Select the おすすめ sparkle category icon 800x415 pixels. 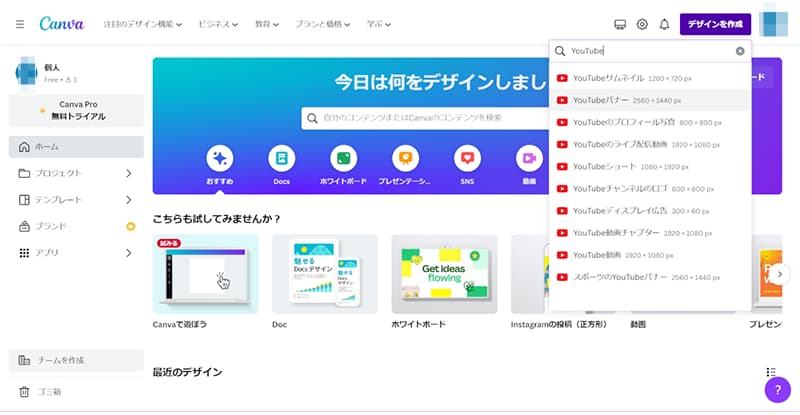coord(220,158)
